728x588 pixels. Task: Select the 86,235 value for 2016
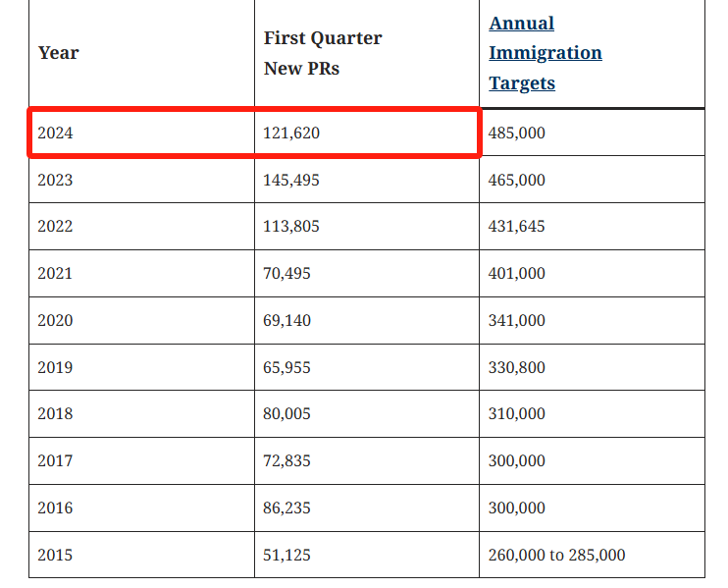(x=287, y=508)
